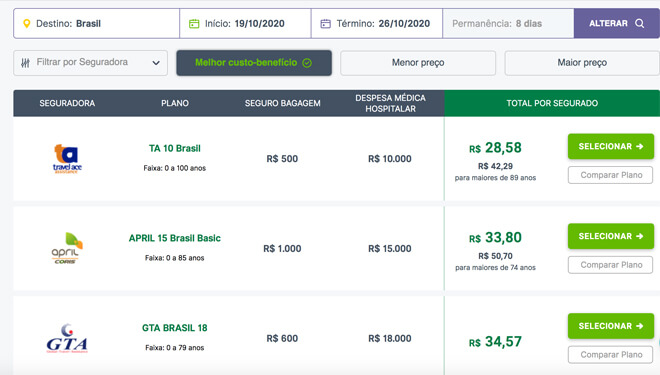Screen dimensions: 660x375
Task: Toggle Melhor custo-benefício sorting
Action: (x=254, y=63)
